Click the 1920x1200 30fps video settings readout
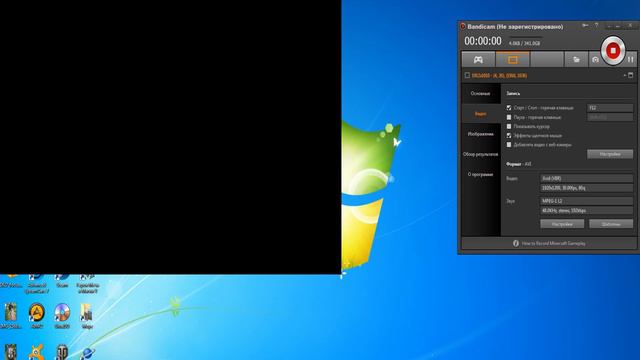 587,188
